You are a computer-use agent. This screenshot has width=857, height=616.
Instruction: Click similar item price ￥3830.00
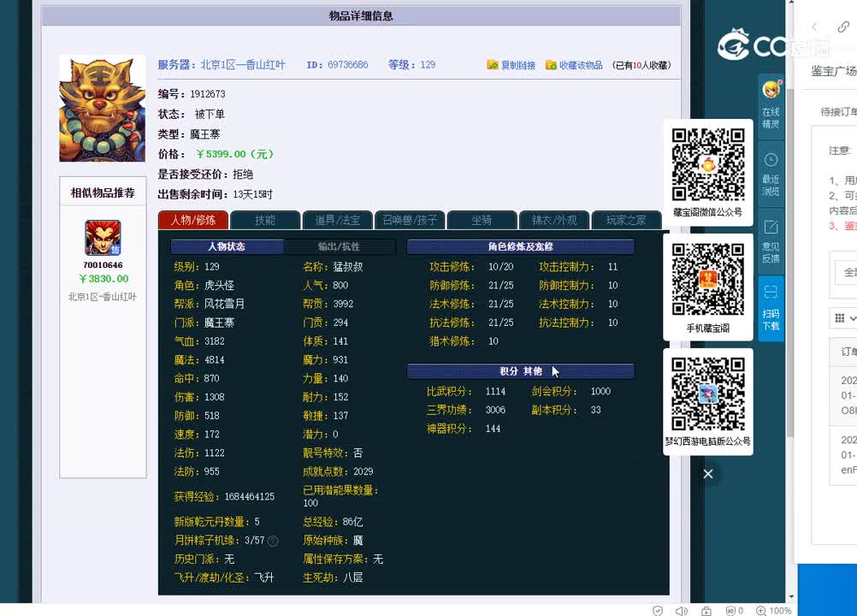(x=103, y=279)
